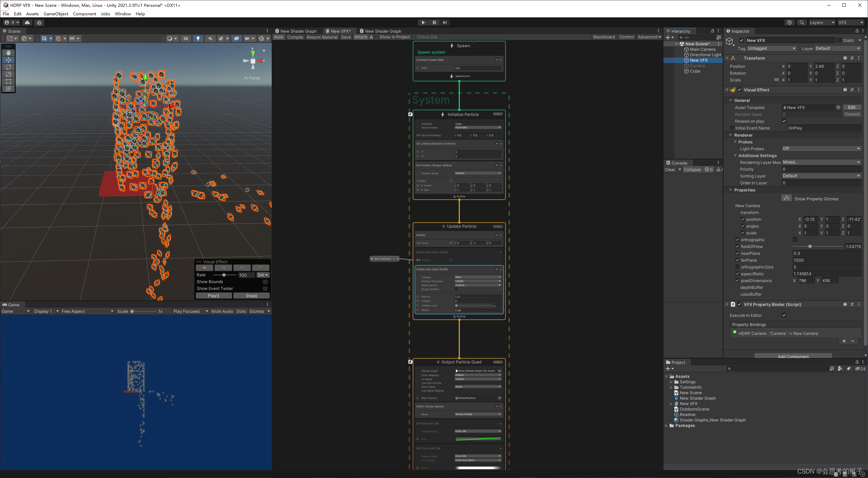Uncheck the Reseed on play checkbox
Image resolution: width=868 pixels, height=478 pixels.
pyautogui.click(x=784, y=121)
